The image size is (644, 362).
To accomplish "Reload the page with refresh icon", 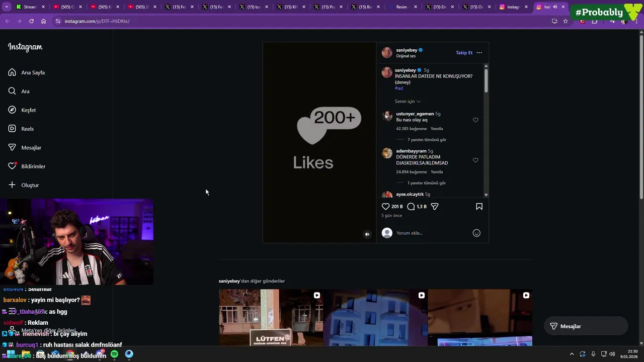I will click(x=31, y=21).
